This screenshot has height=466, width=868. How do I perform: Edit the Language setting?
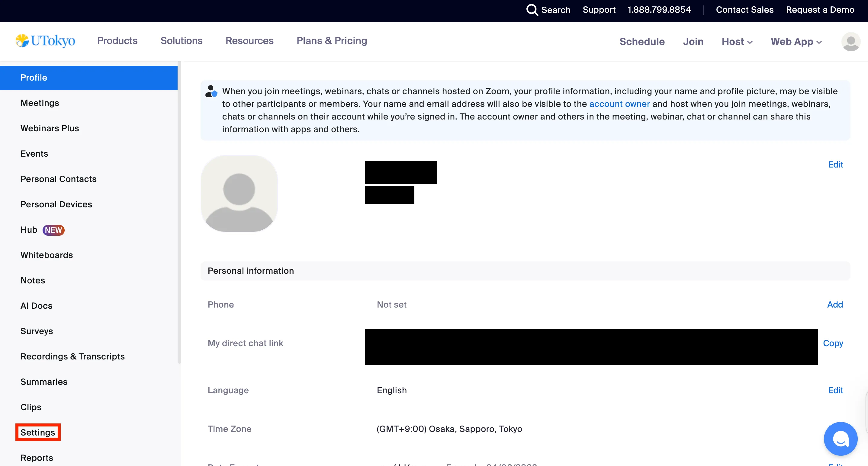click(835, 390)
